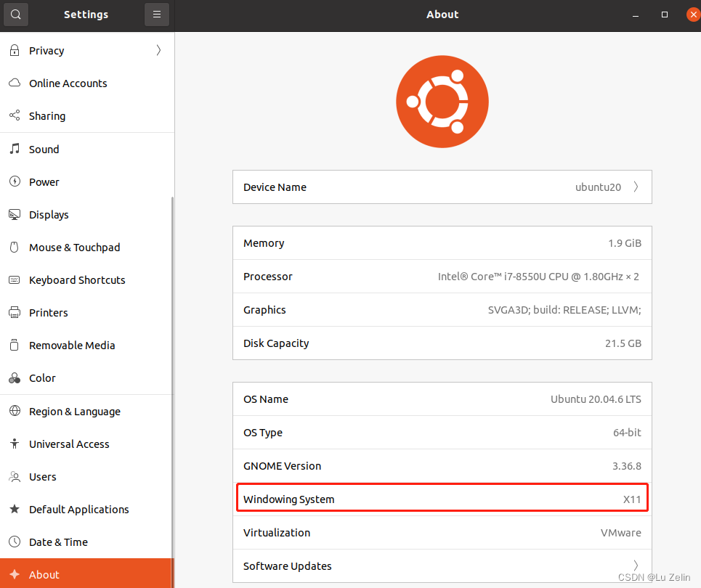Select the Displays monitor icon
The image size is (701, 588).
[x=14, y=214]
